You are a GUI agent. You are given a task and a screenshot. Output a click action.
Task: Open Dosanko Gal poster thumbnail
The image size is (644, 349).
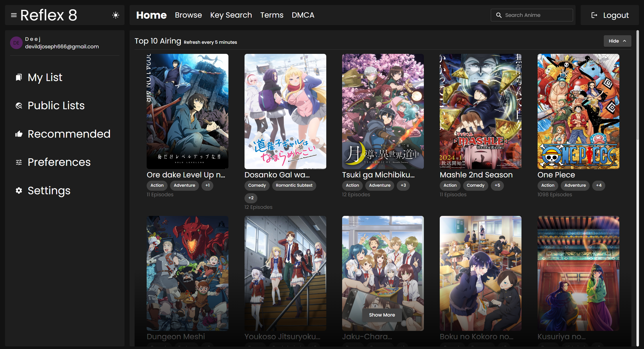click(x=285, y=111)
